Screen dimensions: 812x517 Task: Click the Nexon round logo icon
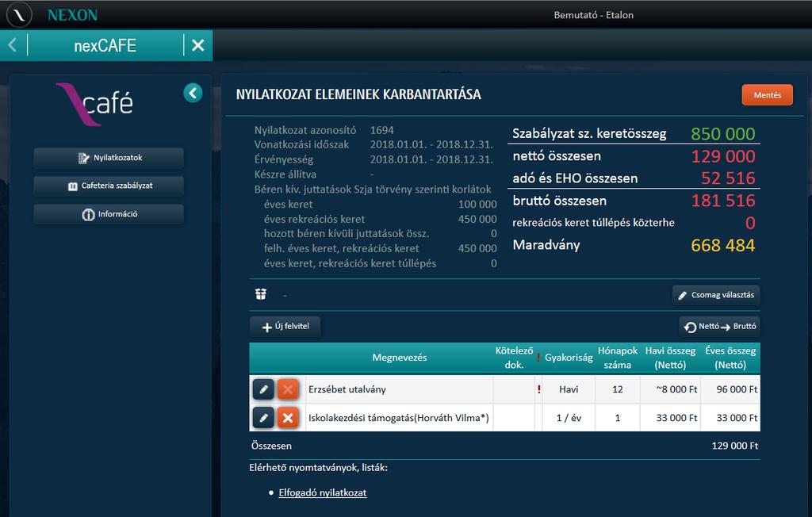click(19, 15)
